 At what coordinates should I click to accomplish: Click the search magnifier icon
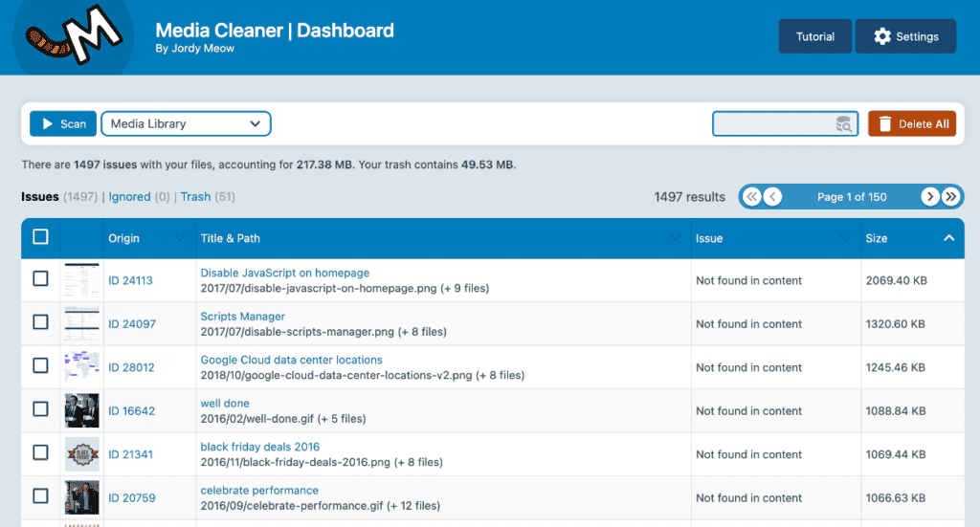point(844,124)
